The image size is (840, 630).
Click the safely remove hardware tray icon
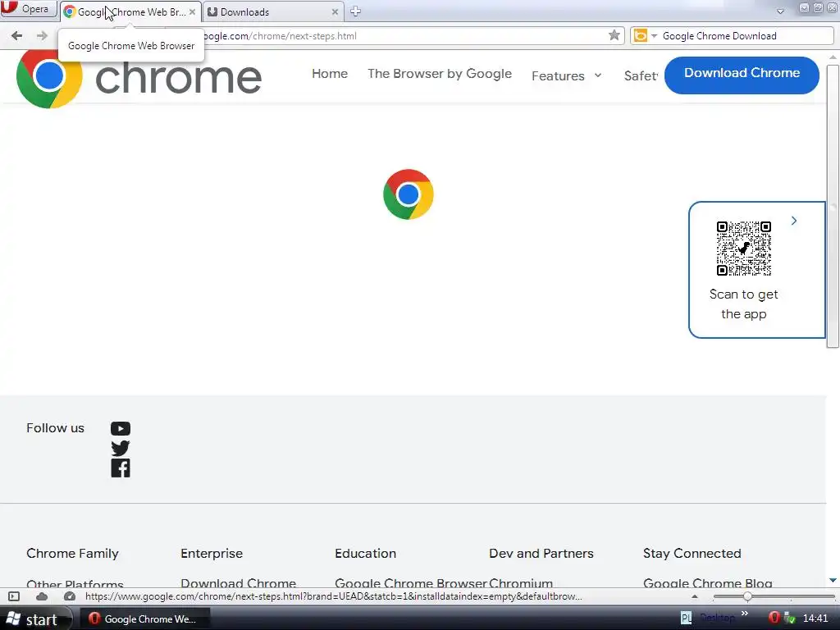(x=789, y=619)
